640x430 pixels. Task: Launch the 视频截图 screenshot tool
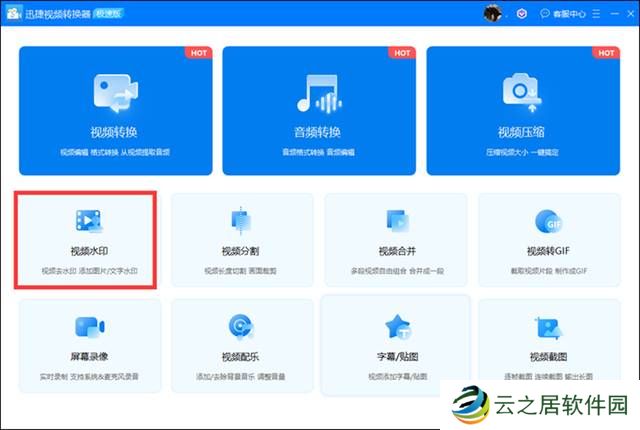click(x=548, y=345)
